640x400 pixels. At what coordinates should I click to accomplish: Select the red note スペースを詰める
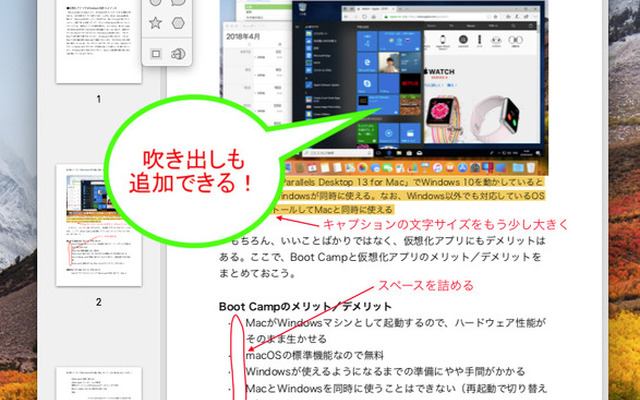pyautogui.click(x=426, y=285)
